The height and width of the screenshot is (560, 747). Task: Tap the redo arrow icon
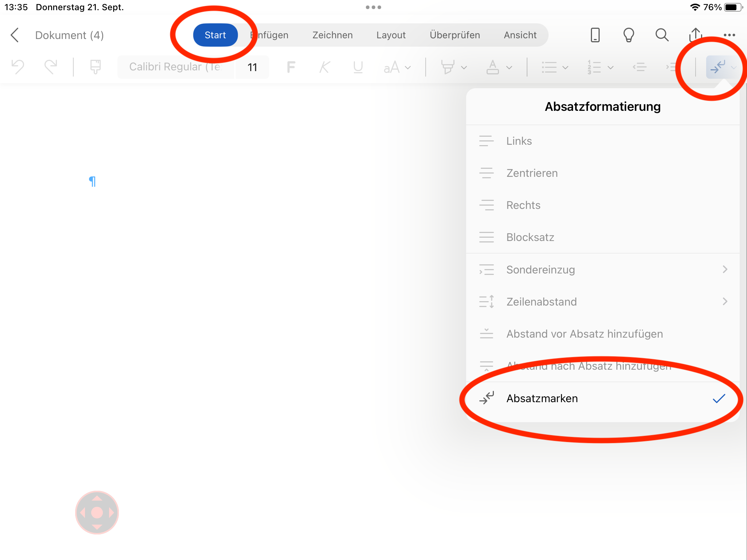click(51, 67)
